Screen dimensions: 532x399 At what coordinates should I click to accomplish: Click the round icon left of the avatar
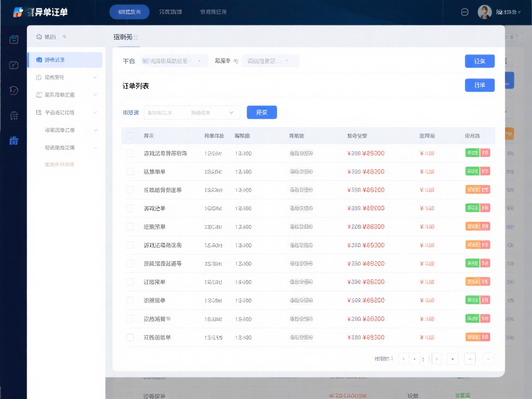point(465,12)
